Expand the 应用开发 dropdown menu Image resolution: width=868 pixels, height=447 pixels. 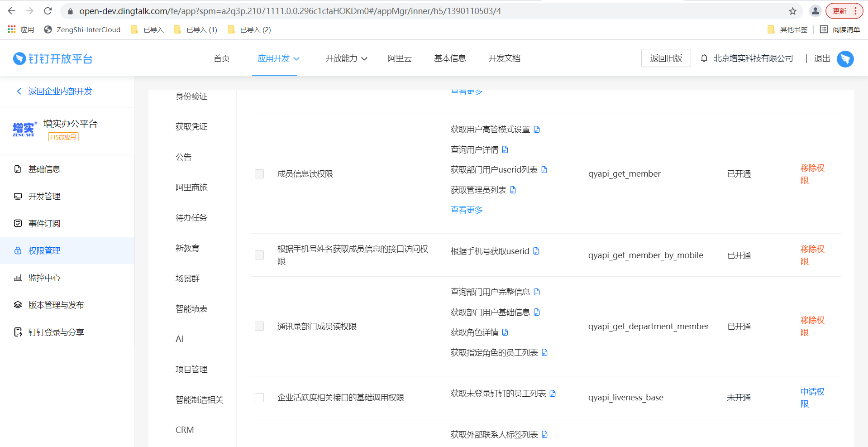[278, 58]
